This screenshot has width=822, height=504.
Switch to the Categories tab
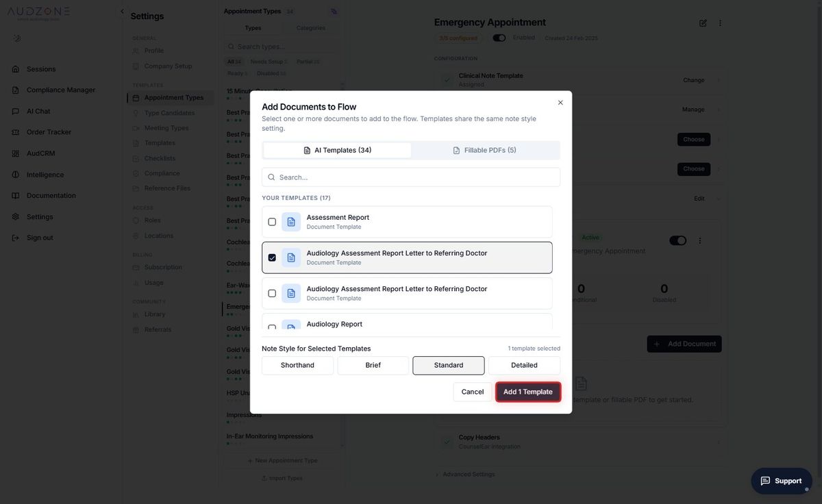click(311, 28)
